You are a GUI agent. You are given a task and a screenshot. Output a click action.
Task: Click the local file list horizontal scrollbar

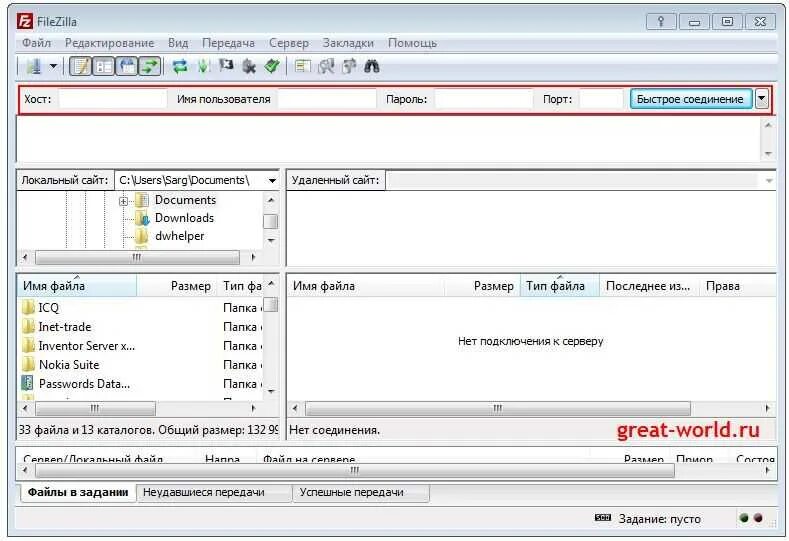click(x=95, y=408)
